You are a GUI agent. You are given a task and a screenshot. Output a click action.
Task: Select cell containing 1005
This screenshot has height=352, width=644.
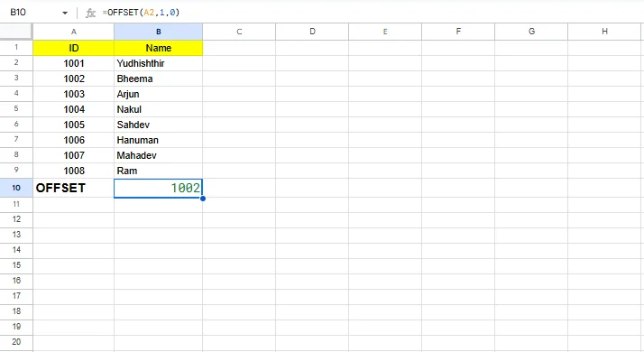[74, 125]
